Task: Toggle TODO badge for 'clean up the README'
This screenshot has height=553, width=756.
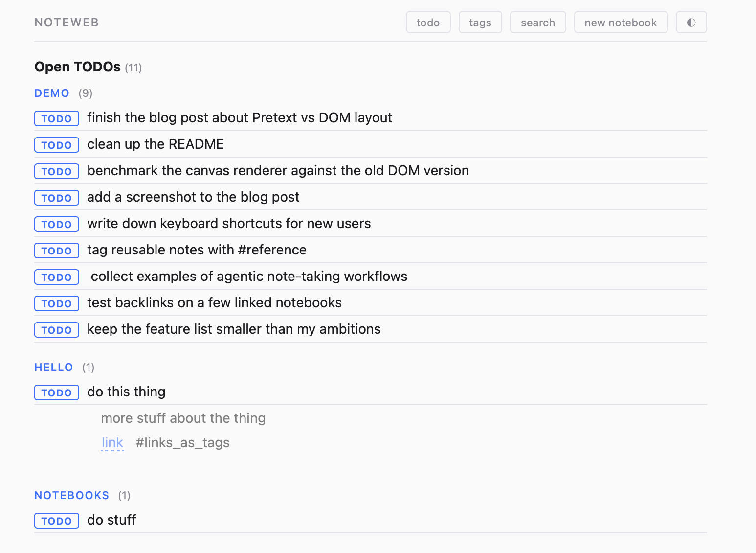Action: coord(57,145)
